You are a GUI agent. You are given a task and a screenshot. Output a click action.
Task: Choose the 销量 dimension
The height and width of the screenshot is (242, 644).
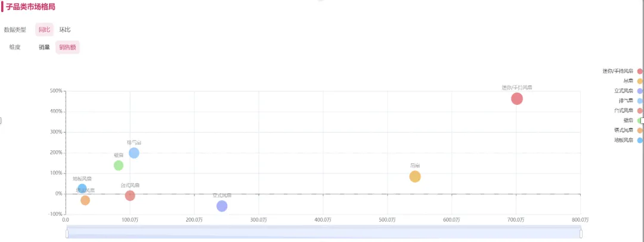(44, 47)
